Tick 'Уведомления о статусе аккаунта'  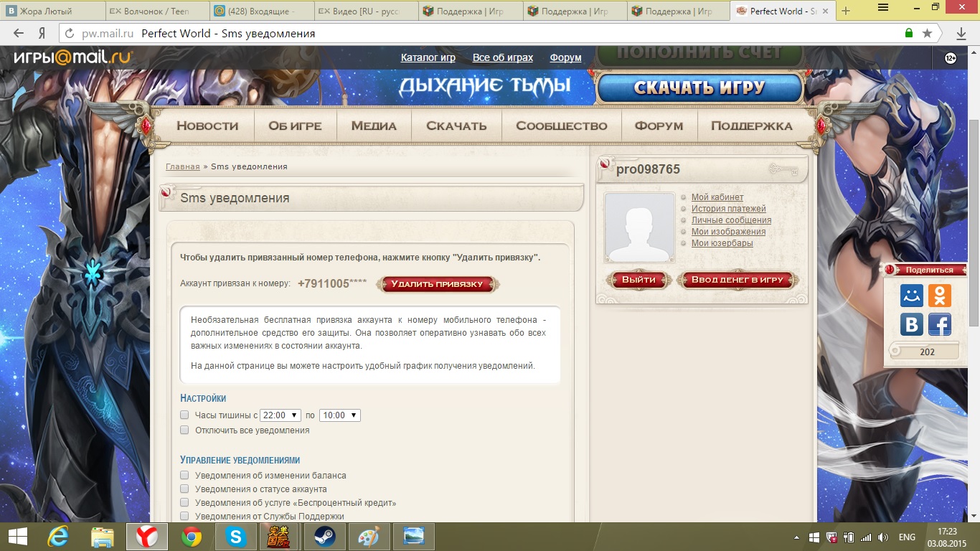[x=184, y=489]
